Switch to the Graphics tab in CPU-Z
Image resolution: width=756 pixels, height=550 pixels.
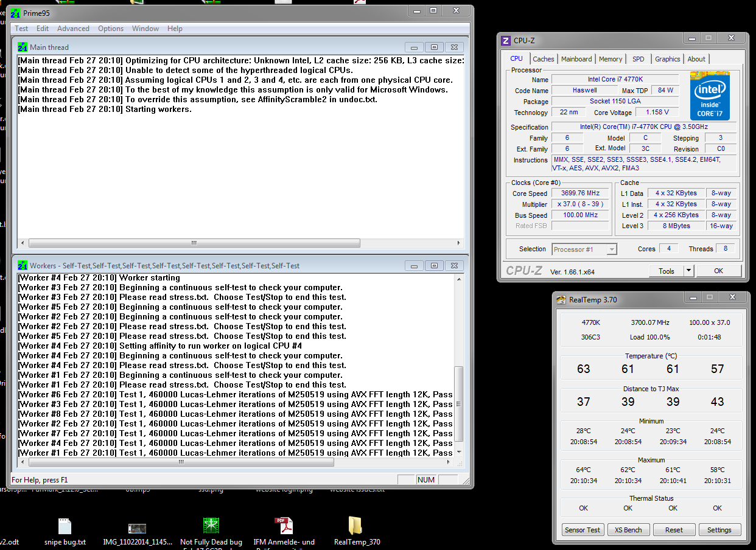click(x=667, y=59)
